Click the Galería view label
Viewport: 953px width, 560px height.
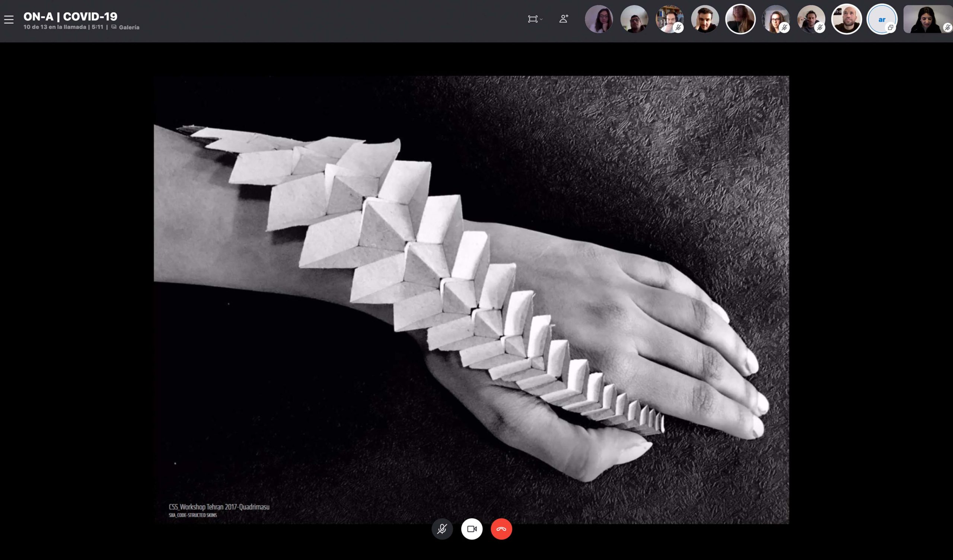pyautogui.click(x=129, y=27)
